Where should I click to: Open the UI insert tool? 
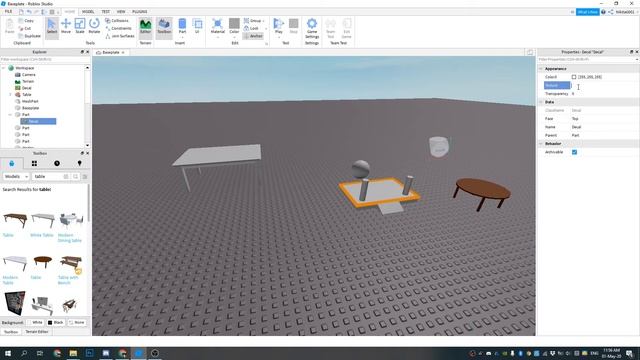tap(197, 26)
